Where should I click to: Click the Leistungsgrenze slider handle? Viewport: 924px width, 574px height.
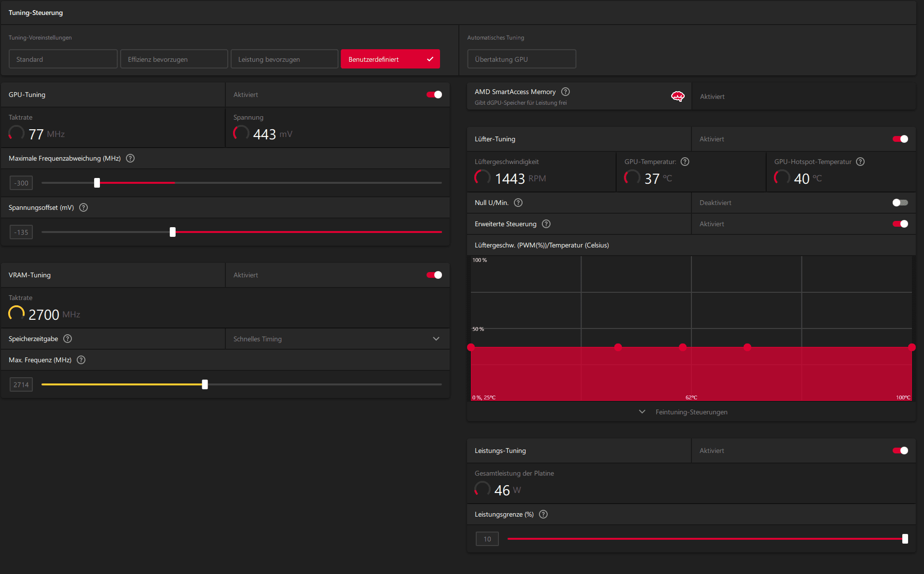905,539
